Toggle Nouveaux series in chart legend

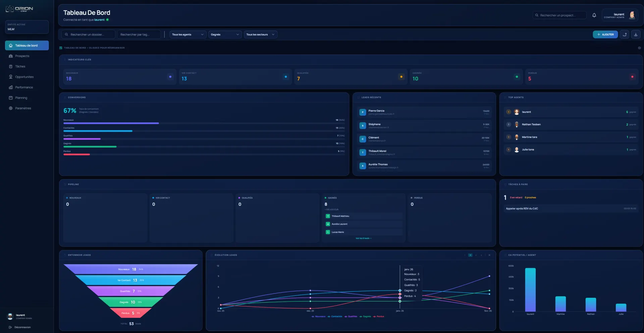tap(319, 317)
